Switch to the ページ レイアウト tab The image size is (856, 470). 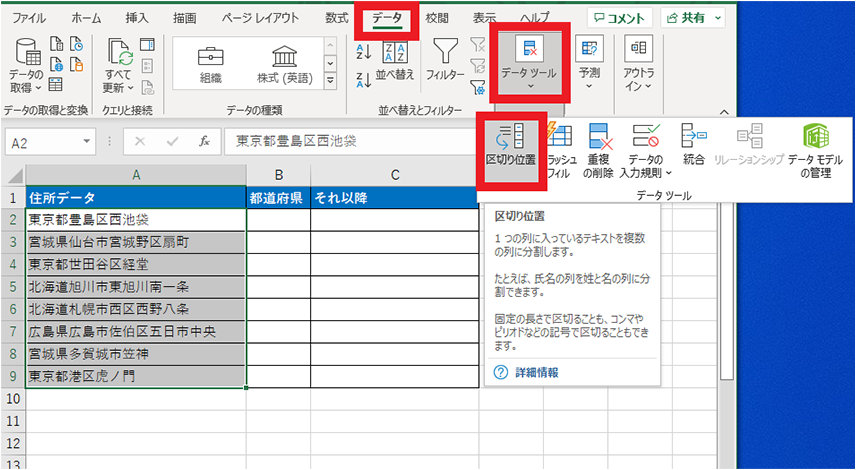(x=260, y=18)
